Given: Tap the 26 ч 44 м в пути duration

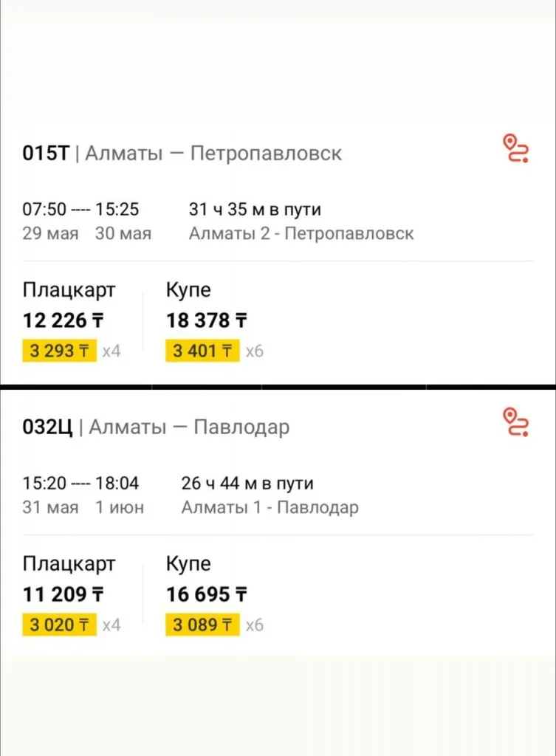Looking at the screenshot, I should 247,484.
